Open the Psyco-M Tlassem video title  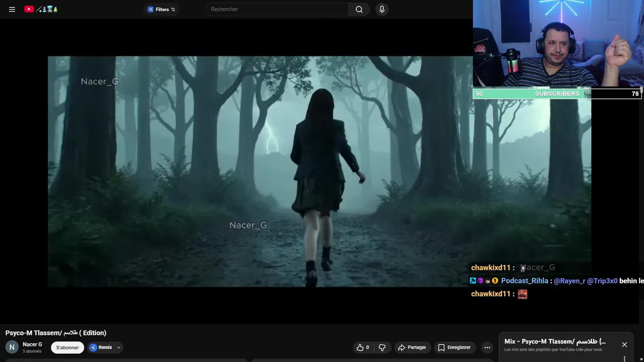[x=56, y=333]
